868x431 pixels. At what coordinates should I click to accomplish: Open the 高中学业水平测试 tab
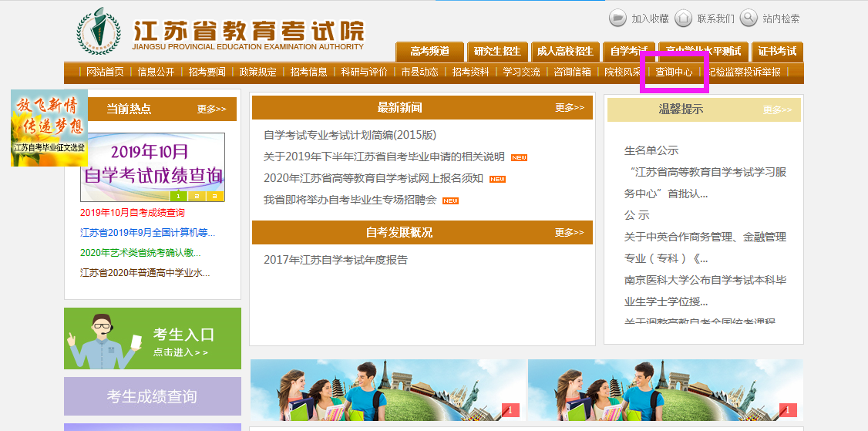pyautogui.click(x=704, y=52)
